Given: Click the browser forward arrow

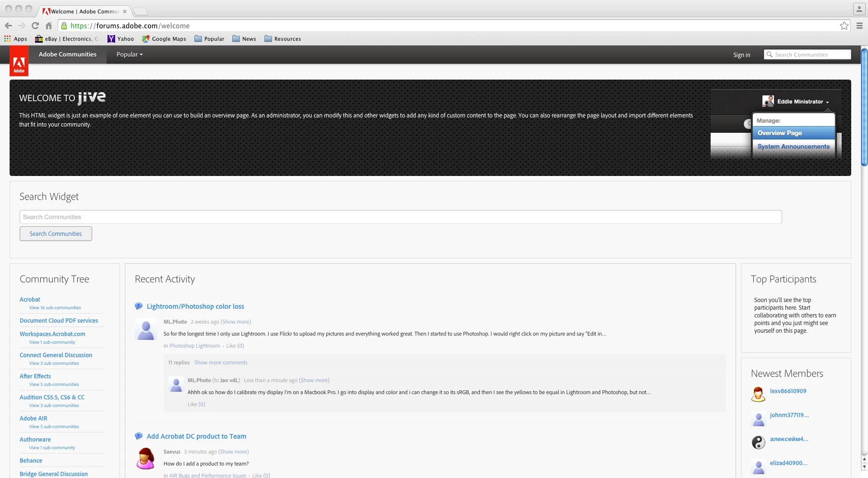Looking at the screenshot, I should coord(22,26).
